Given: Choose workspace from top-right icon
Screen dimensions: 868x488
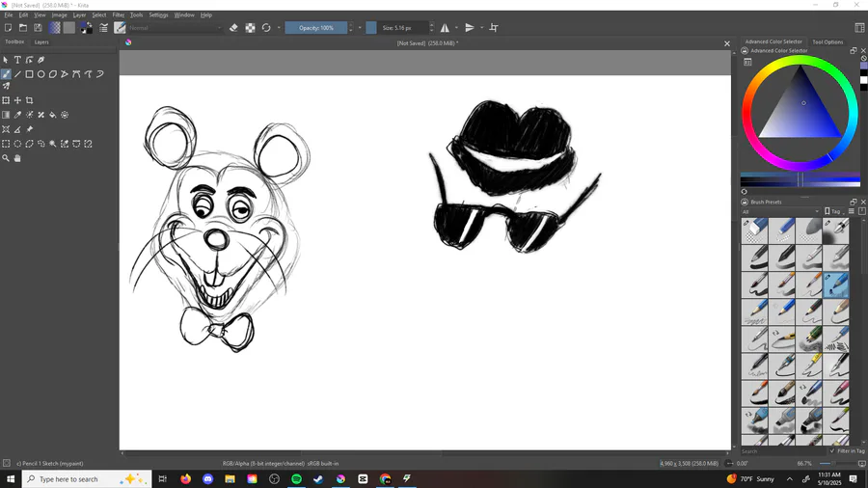Looking at the screenshot, I should 859,28.
